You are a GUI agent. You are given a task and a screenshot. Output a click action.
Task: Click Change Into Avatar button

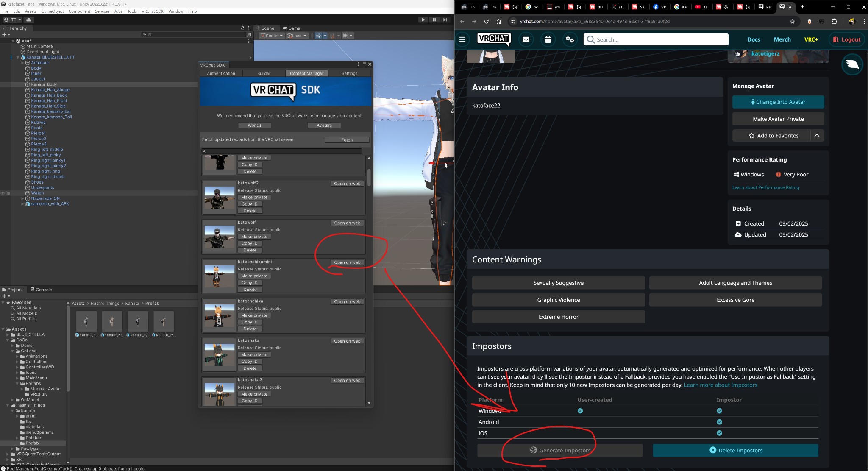click(x=778, y=102)
